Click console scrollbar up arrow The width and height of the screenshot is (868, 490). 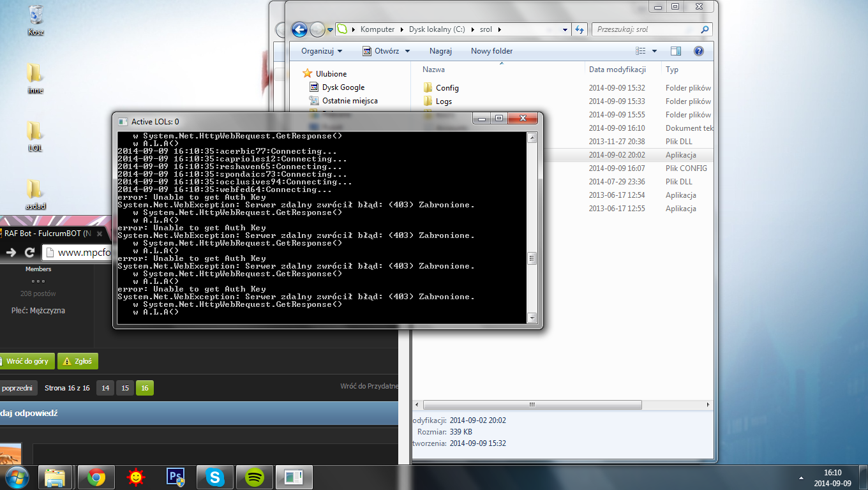(532, 137)
